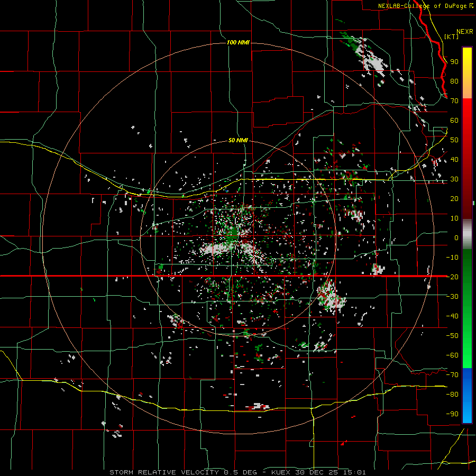Select the 60 value on velocity scale

[x=454, y=121]
